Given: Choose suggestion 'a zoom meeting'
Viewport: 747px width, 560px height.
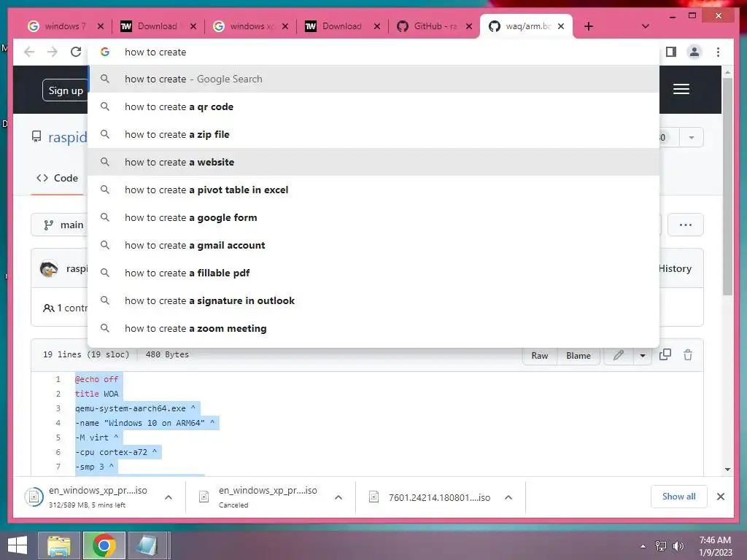Looking at the screenshot, I should tap(373, 328).
